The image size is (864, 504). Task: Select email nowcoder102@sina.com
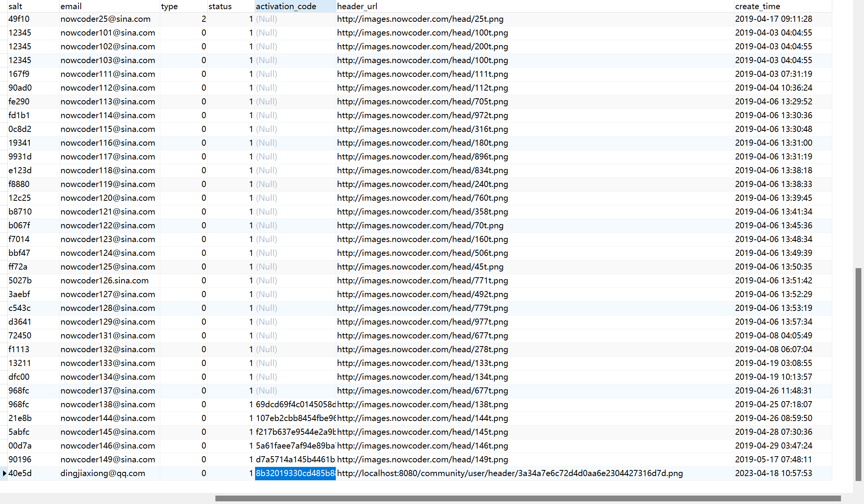109,47
